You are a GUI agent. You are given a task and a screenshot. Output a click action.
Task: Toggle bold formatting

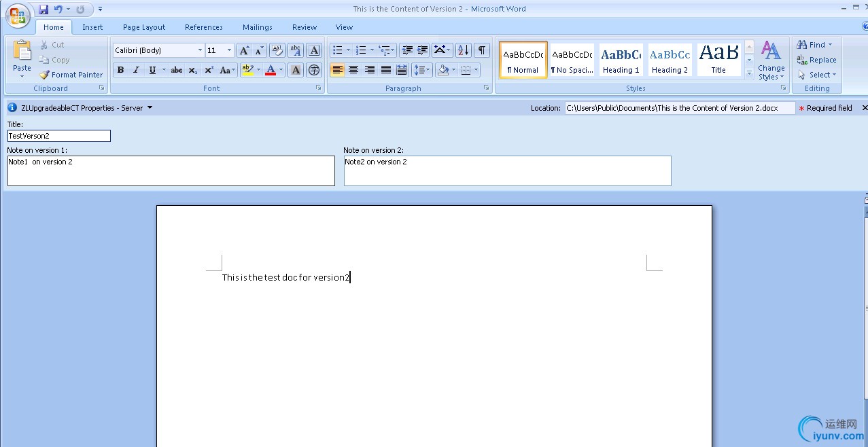(120, 70)
